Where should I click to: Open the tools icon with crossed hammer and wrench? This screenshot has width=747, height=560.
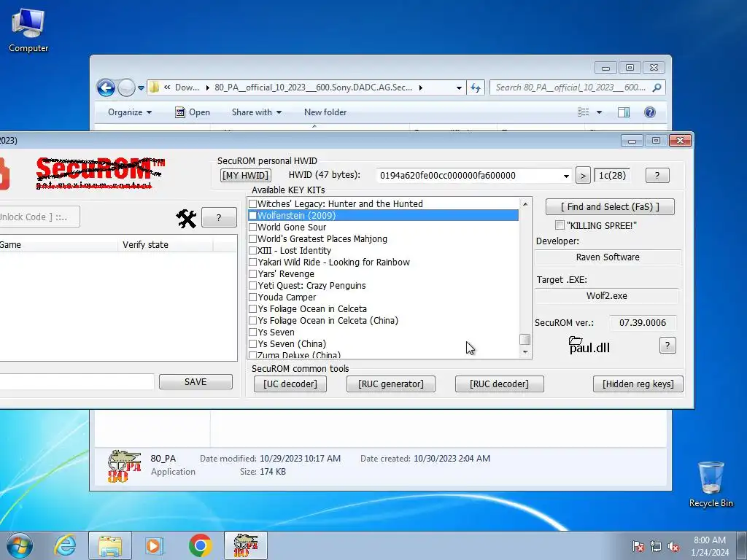[186, 219]
